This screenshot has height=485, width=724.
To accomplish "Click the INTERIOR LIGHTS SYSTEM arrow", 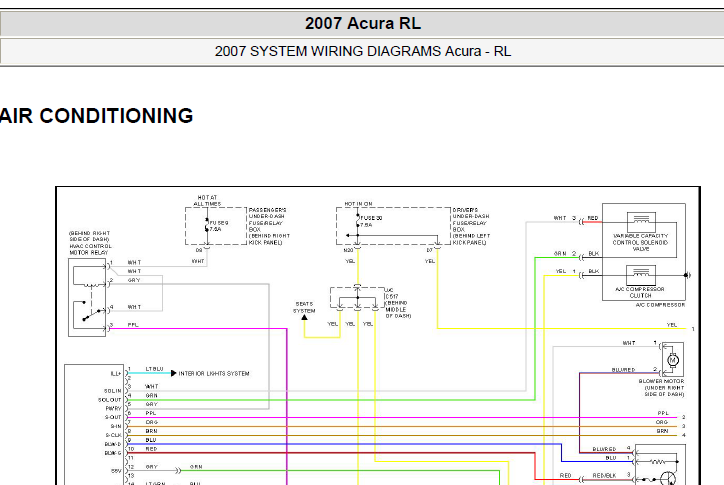I will 174,373.
